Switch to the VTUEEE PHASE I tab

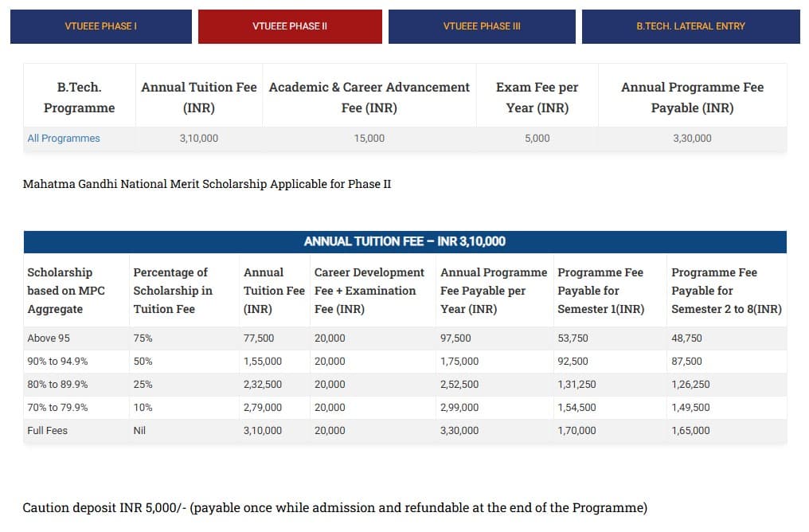[x=100, y=26]
